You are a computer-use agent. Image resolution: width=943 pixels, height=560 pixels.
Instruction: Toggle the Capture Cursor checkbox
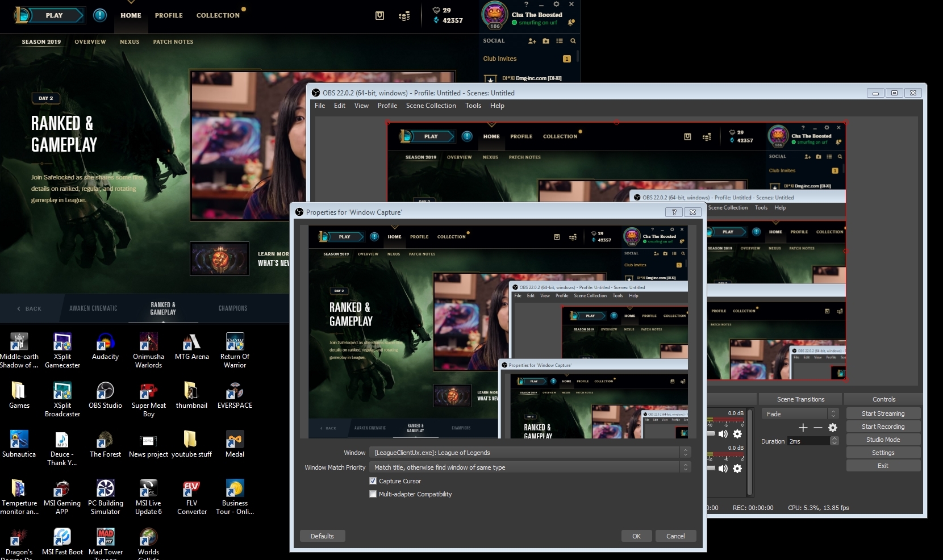[373, 481]
